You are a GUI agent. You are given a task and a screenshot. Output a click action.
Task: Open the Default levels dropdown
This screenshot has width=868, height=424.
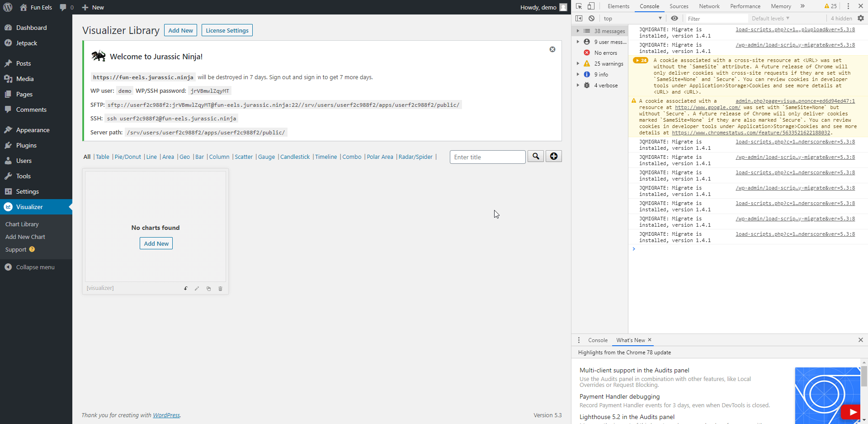(770, 18)
